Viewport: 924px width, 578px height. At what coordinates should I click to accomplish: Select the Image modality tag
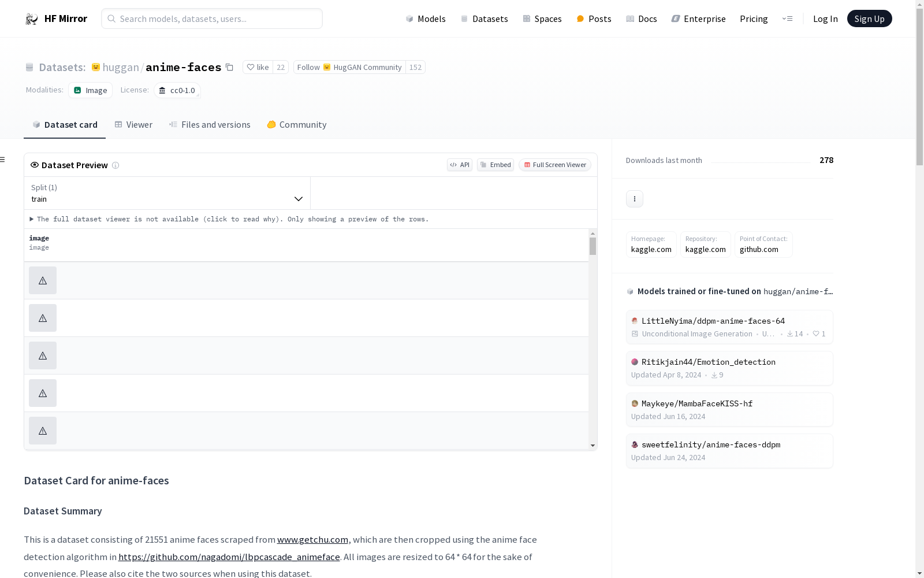tap(91, 90)
